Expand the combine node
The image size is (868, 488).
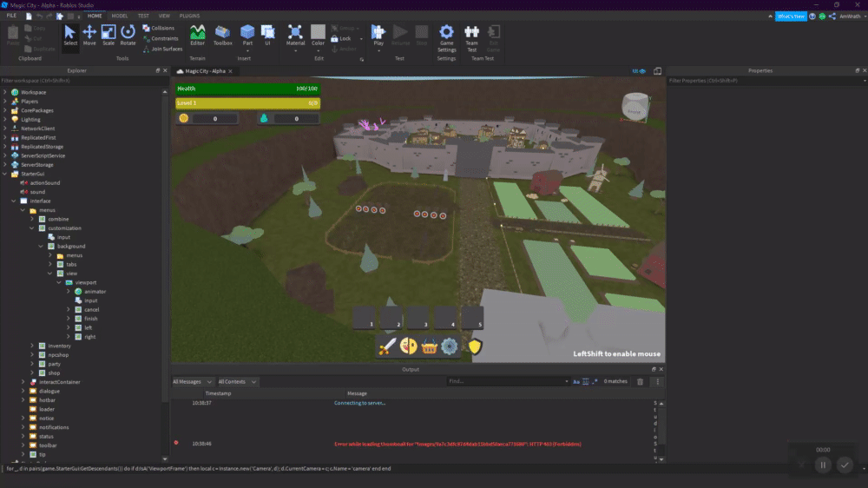(32, 219)
